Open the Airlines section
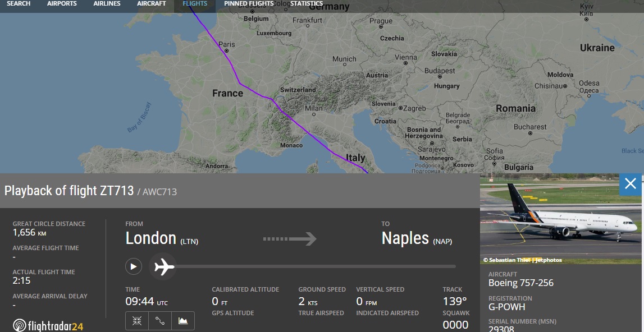This screenshot has height=332, width=644. 107,4
